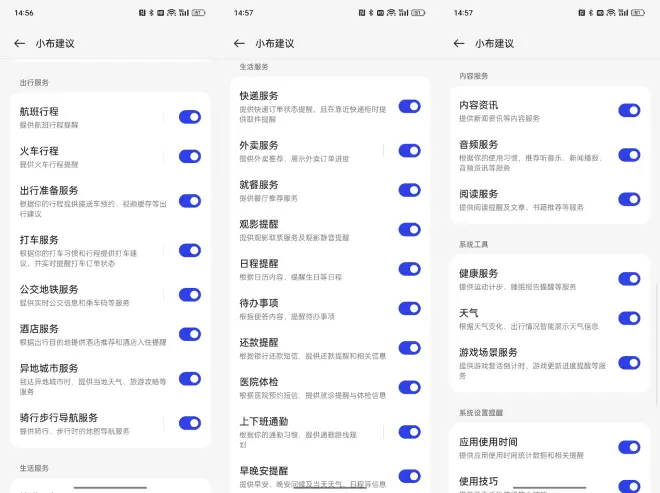This screenshot has height=493, width=660.
Task: Switch off 公交地铁服务
Action: coord(190,295)
